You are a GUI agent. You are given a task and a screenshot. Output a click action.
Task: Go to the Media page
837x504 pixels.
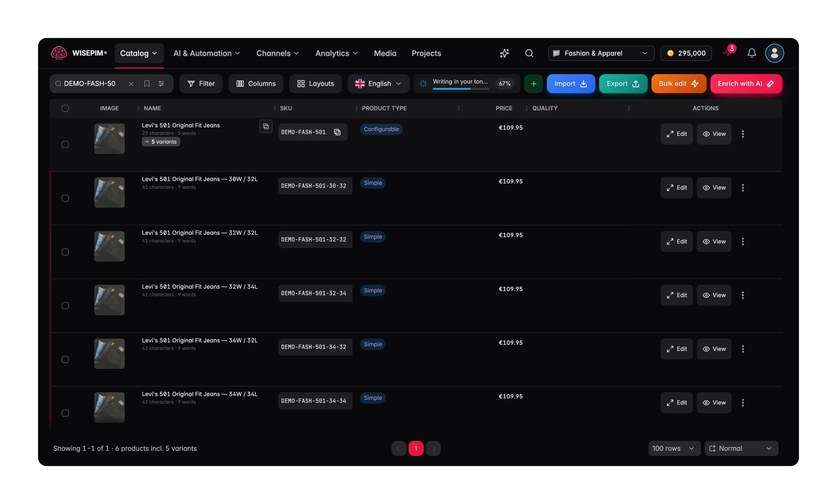385,53
